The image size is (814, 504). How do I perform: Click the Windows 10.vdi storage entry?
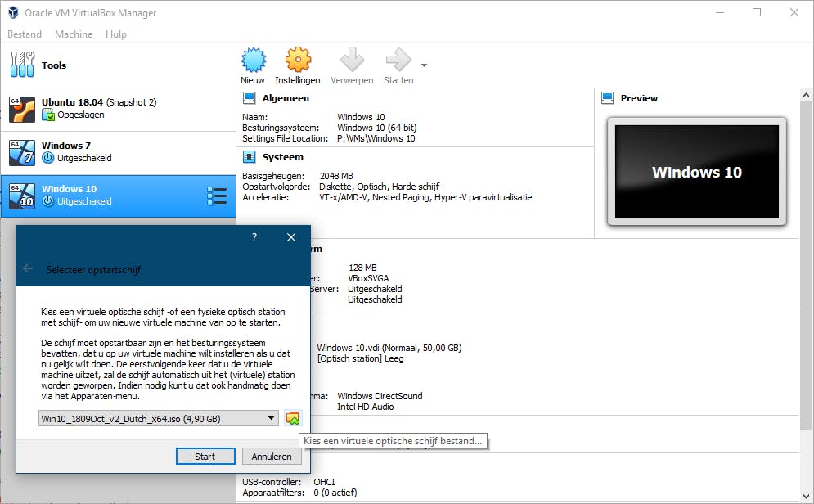point(389,348)
